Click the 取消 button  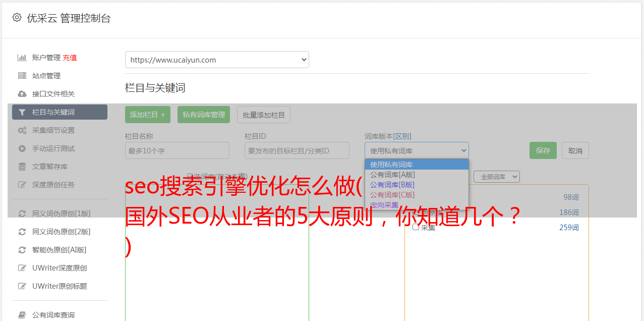[575, 150]
